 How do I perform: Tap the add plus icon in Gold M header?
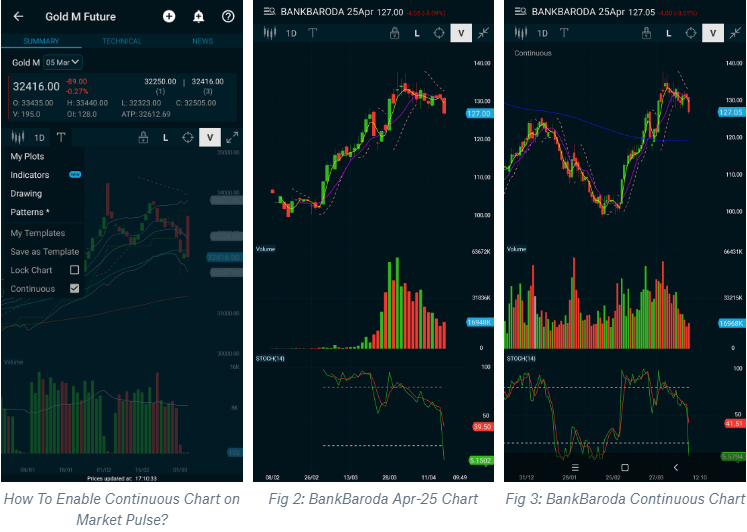pyautogui.click(x=169, y=17)
